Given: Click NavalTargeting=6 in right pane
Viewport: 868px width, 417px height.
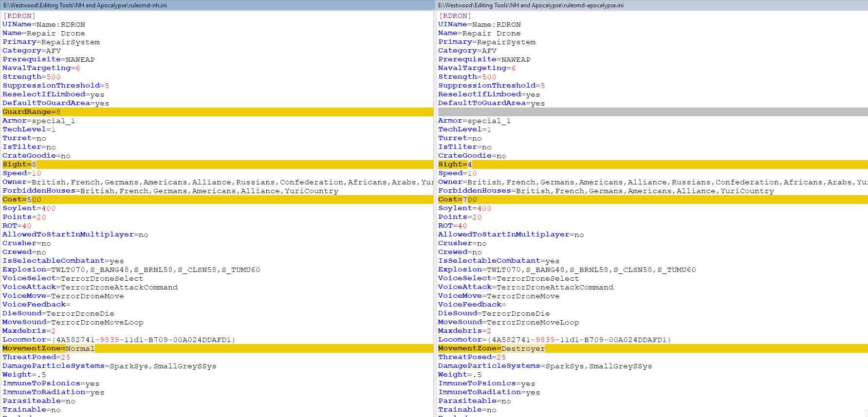Looking at the screenshot, I should click(477, 68).
